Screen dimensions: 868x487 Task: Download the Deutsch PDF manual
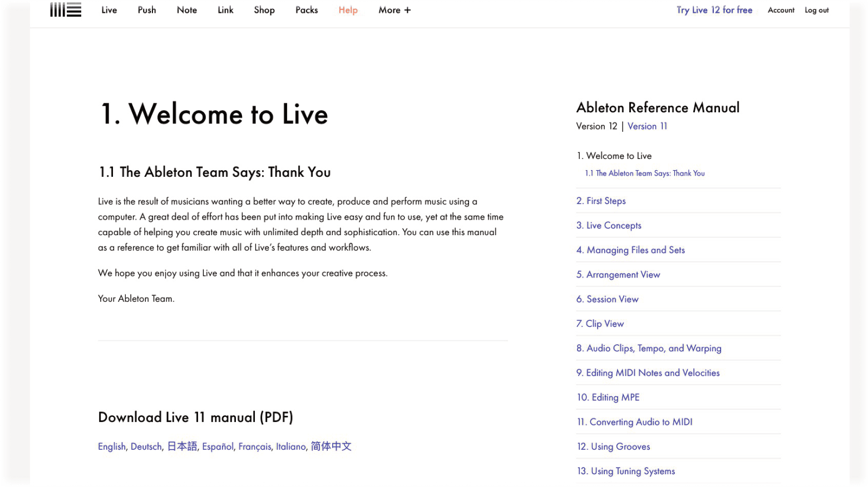click(146, 446)
